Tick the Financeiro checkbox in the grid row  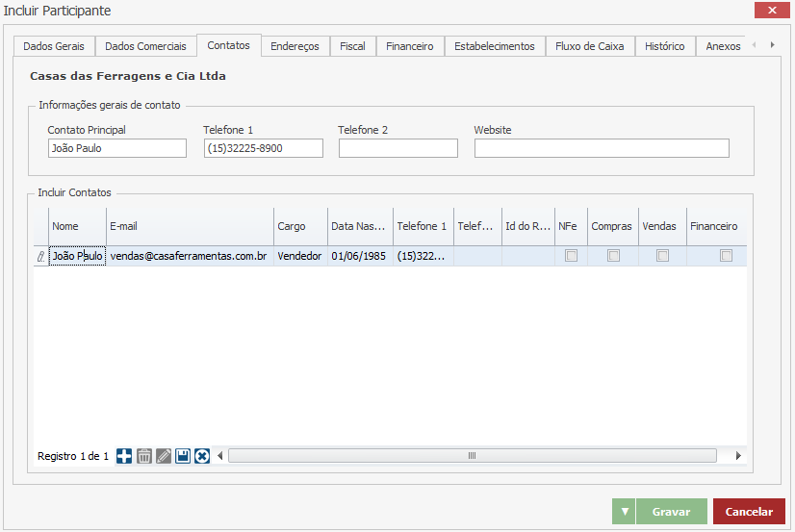click(x=726, y=256)
